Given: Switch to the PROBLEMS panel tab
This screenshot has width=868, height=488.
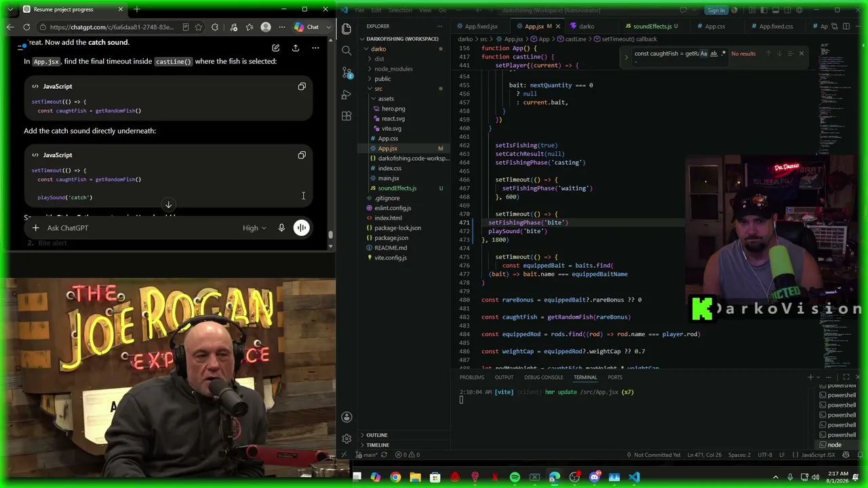Looking at the screenshot, I should pos(472,378).
